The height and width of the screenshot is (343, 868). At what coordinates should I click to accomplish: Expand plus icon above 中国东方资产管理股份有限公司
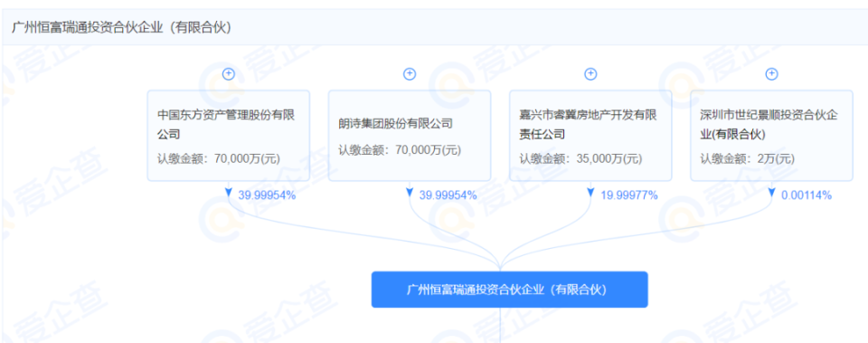click(228, 73)
